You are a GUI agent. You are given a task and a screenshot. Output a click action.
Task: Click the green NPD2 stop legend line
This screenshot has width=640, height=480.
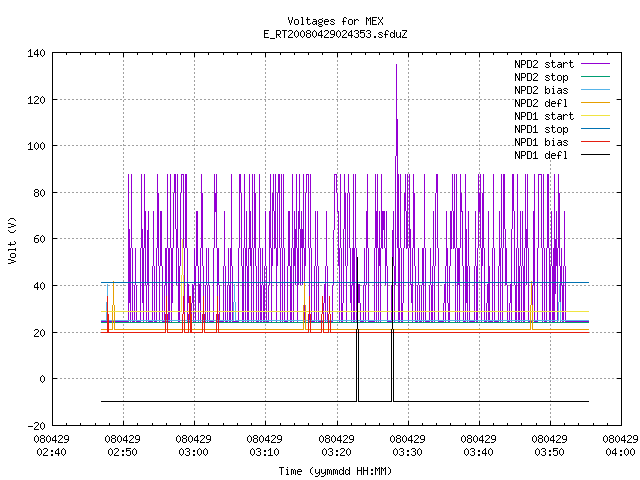pyautogui.click(x=595, y=77)
